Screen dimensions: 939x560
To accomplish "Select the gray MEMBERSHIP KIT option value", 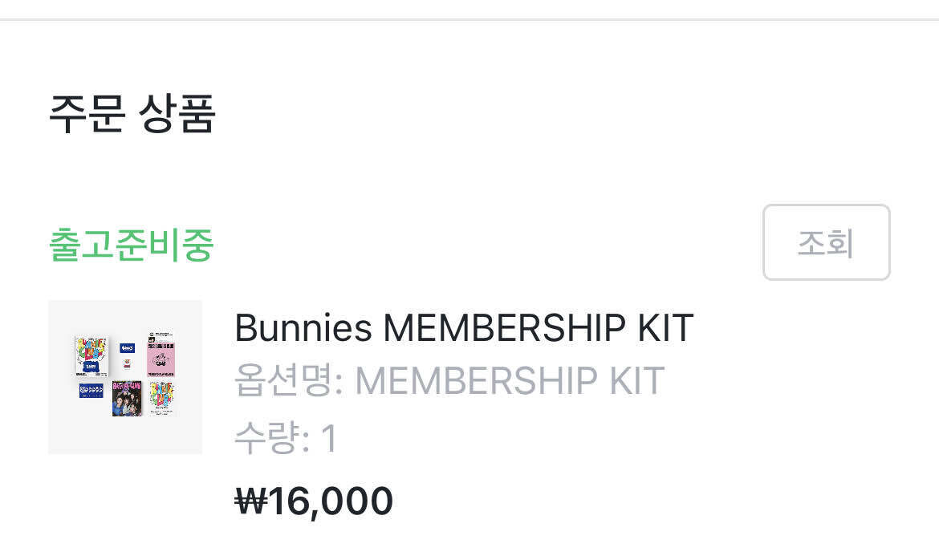I will (x=510, y=381).
